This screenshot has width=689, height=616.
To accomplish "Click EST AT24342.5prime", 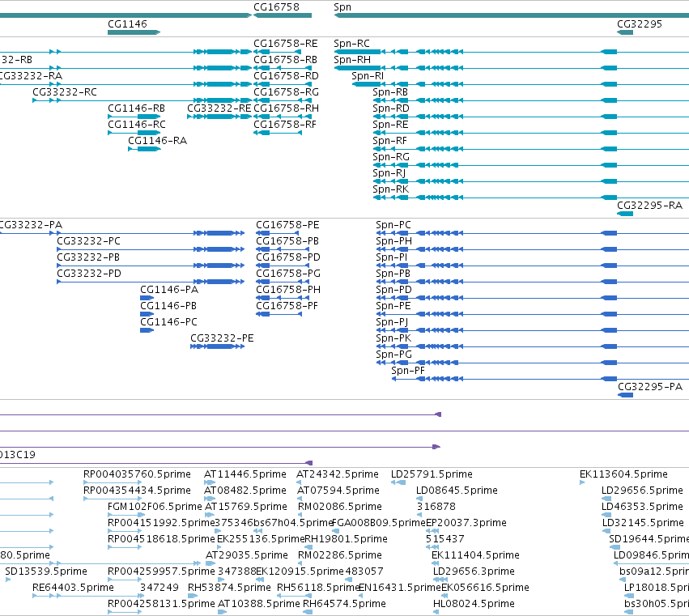I will click(338, 474).
